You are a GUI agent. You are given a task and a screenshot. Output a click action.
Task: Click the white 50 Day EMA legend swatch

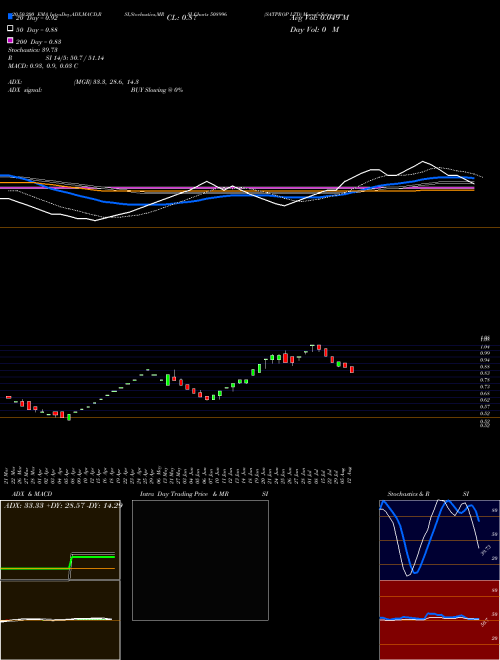pyautogui.click(x=10, y=28)
